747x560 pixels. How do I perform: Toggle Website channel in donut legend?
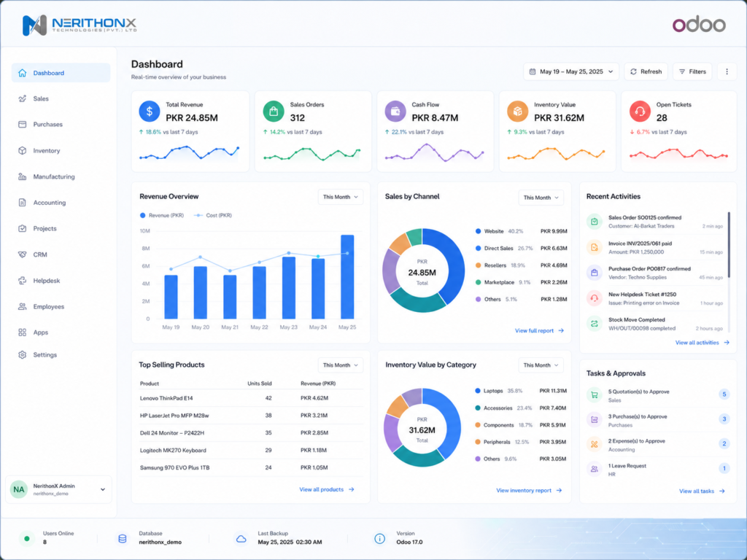pos(521,231)
